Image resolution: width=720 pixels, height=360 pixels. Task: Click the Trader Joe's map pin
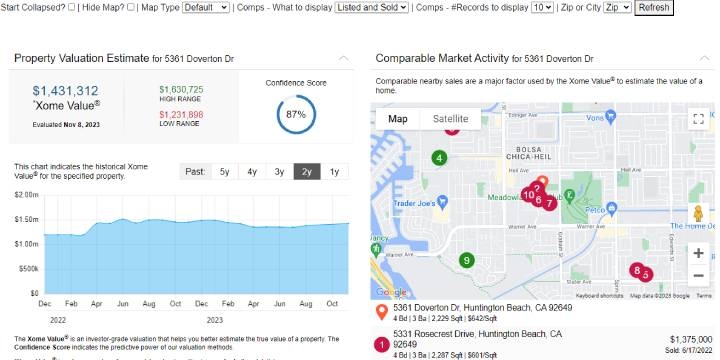tap(442, 201)
